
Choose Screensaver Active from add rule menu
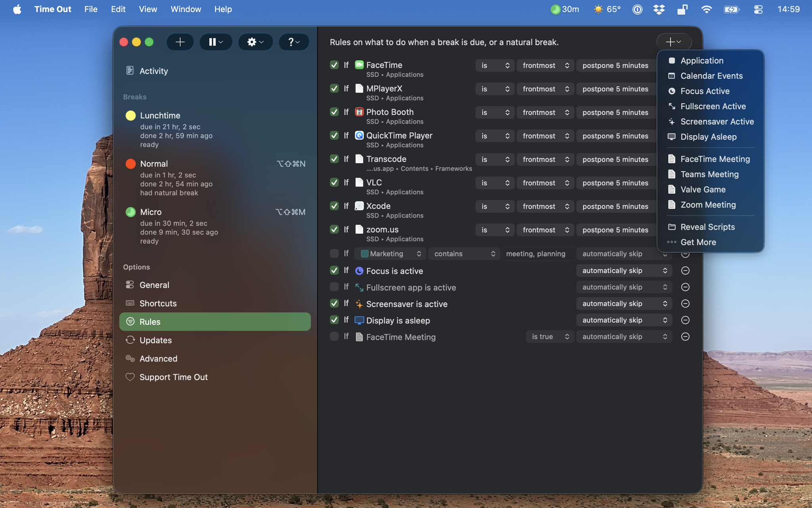point(710,122)
